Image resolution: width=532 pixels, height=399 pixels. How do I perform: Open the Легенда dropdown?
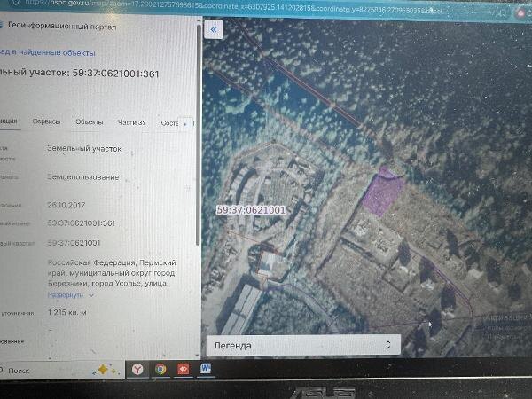point(303,345)
